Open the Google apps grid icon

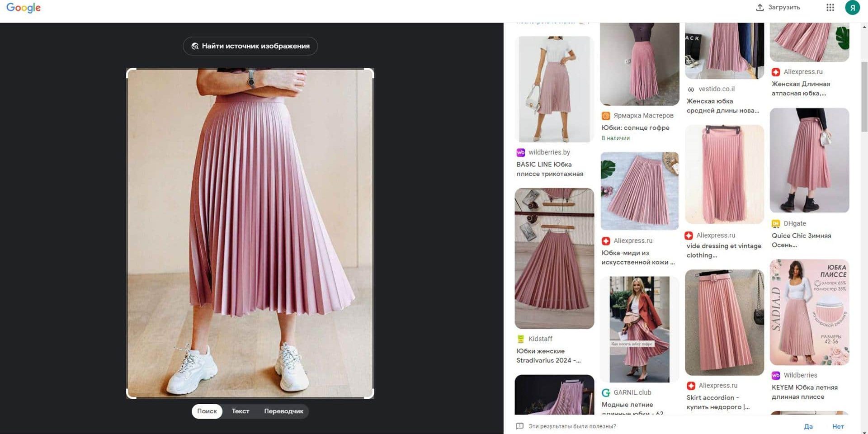tap(830, 7)
